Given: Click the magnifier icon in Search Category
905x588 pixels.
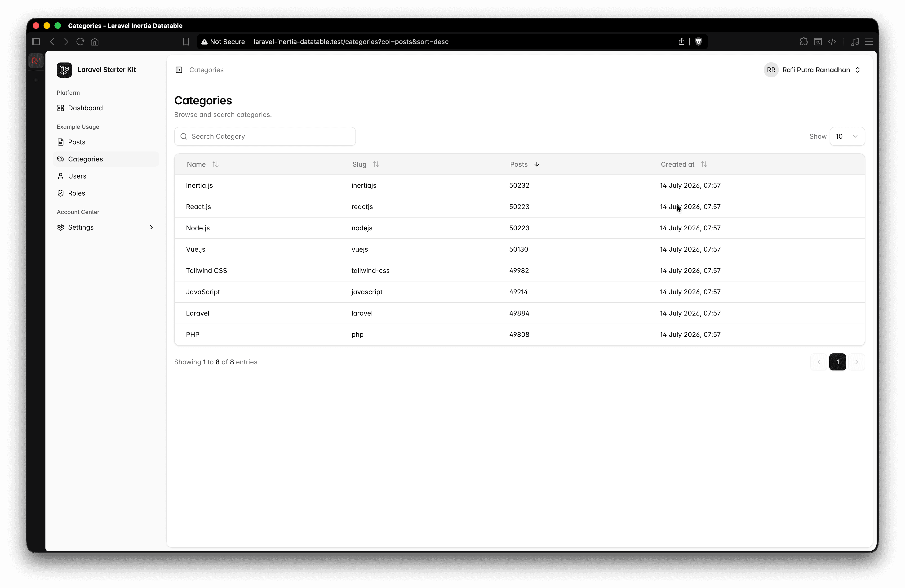Looking at the screenshot, I should pyautogui.click(x=184, y=137).
